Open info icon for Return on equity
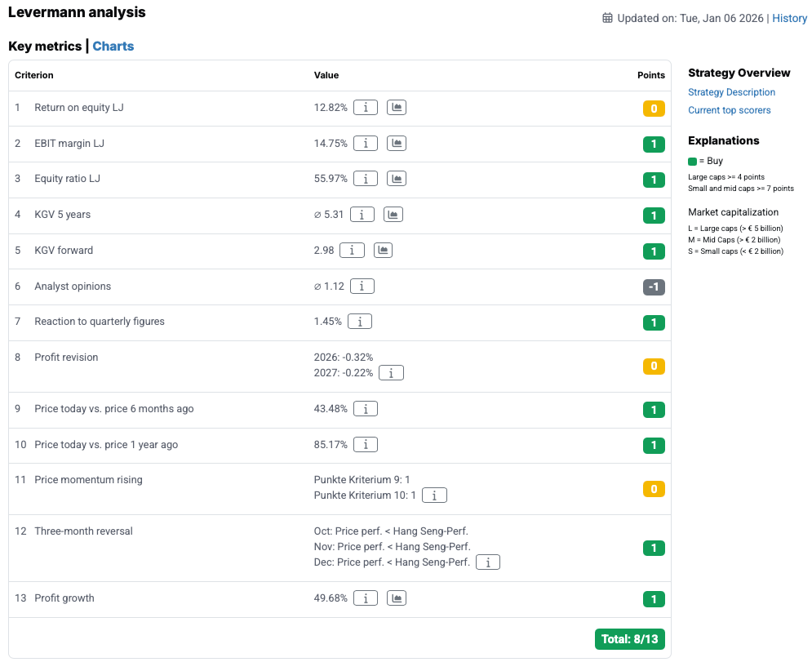Viewport: 812px width, 671px height. 365,108
